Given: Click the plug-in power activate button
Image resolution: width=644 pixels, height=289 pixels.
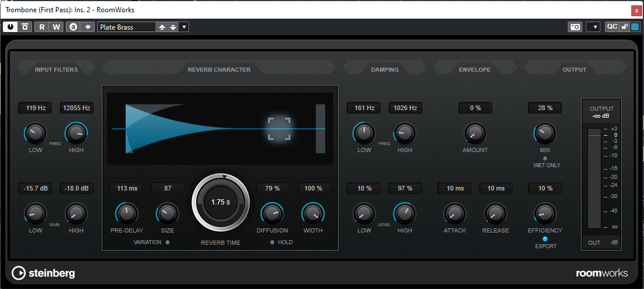Looking at the screenshot, I should tap(10, 27).
